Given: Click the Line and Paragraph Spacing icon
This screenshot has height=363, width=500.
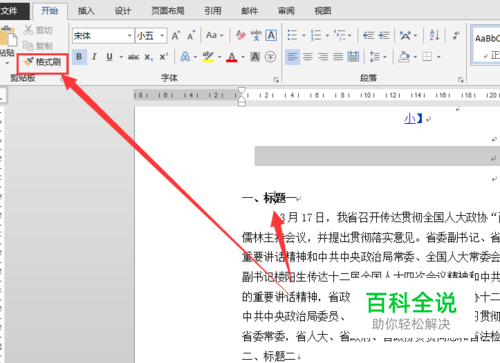Looking at the screenshot, I should coord(375,57).
